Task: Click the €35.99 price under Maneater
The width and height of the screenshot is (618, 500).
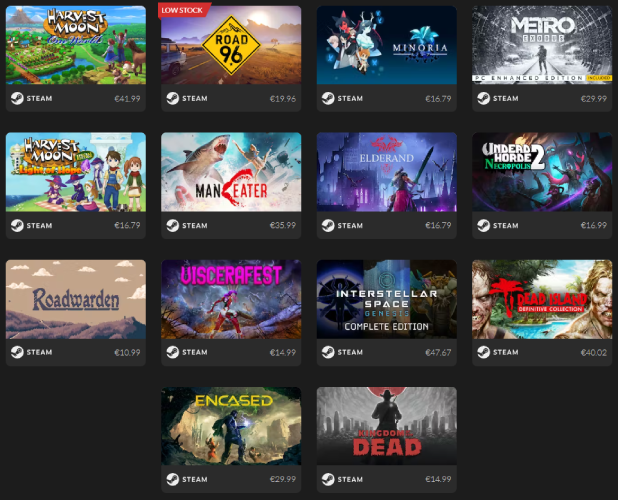Action: [x=283, y=225]
